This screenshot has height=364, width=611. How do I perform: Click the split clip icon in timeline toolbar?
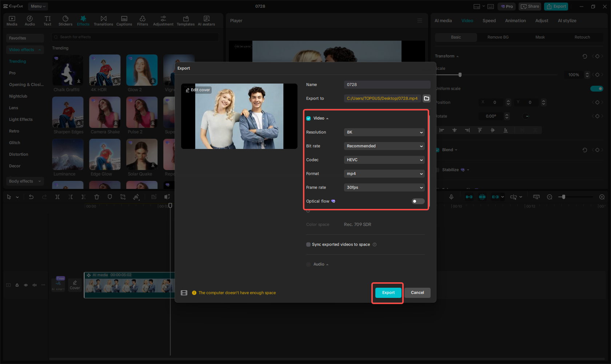point(57,197)
